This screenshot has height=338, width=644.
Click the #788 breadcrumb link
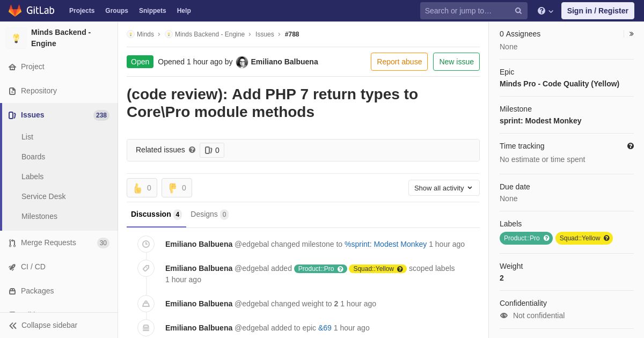click(x=292, y=34)
